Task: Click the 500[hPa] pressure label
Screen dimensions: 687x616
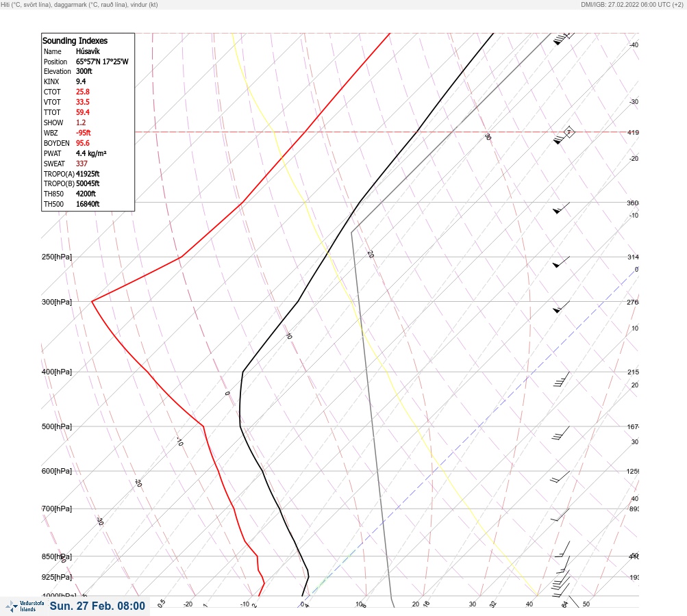Action: (x=57, y=426)
